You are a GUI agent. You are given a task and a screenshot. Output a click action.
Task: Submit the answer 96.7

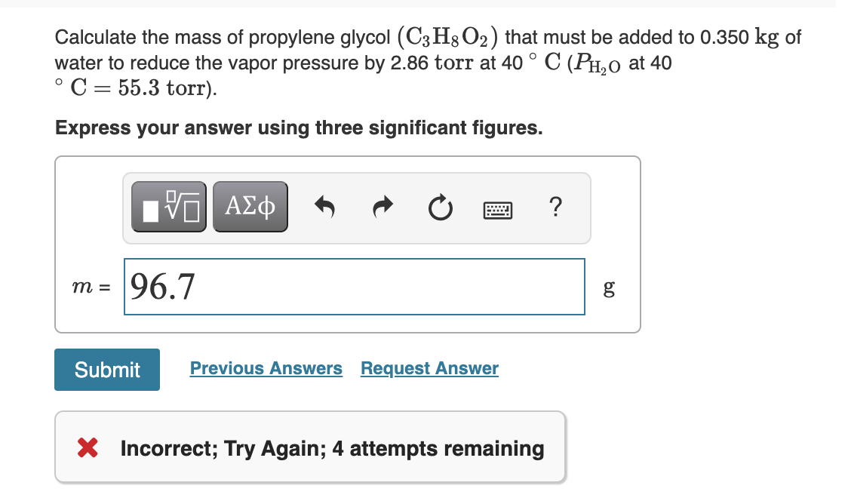click(x=106, y=370)
